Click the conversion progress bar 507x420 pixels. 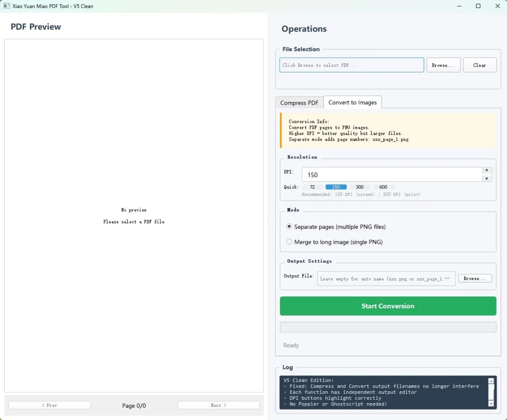coord(388,327)
